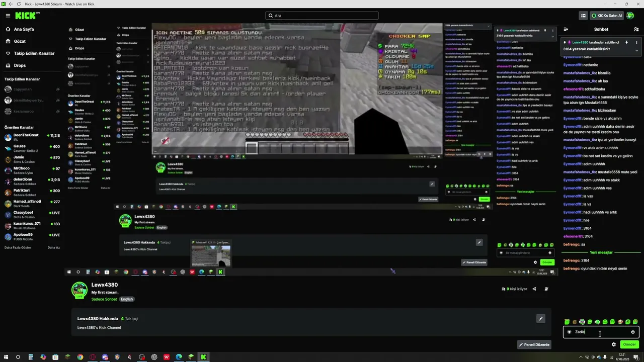Open the Sadece Sohbet category link

click(x=104, y=299)
